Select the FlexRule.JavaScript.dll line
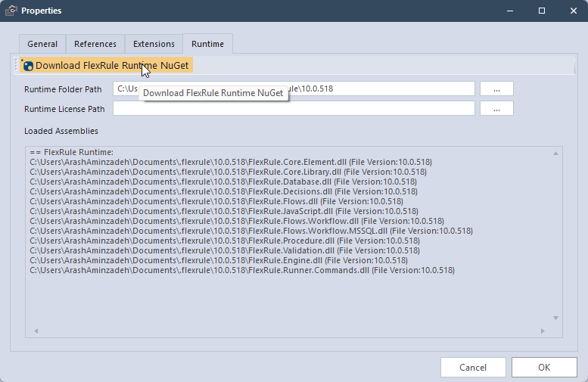 pos(224,211)
